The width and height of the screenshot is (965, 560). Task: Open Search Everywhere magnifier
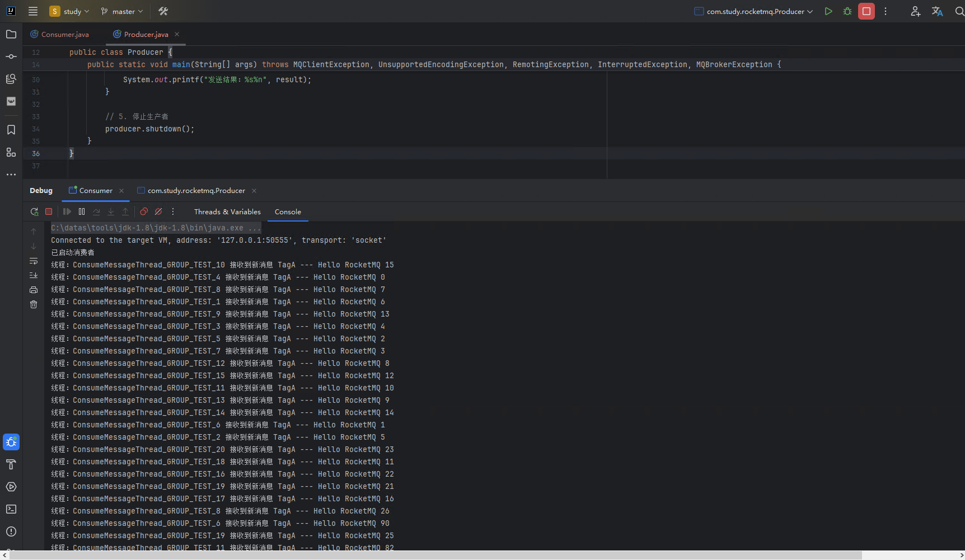959,11
